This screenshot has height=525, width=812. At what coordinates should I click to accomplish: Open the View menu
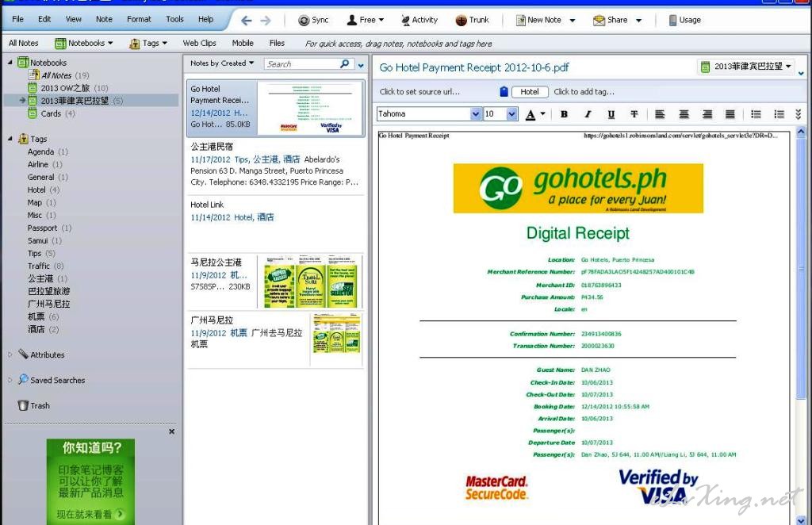pyautogui.click(x=74, y=19)
